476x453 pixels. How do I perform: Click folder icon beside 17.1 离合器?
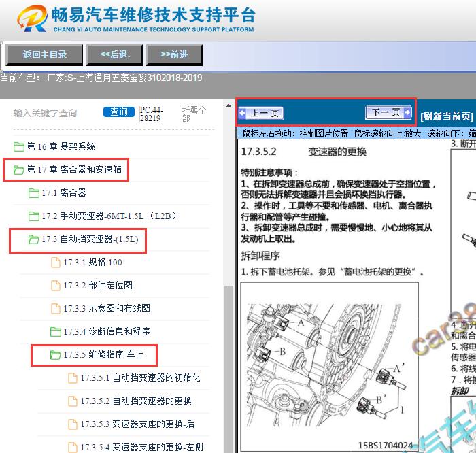(34, 192)
